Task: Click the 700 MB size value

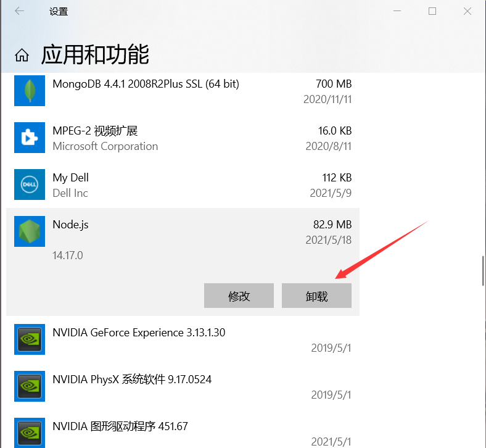Action: click(x=334, y=84)
